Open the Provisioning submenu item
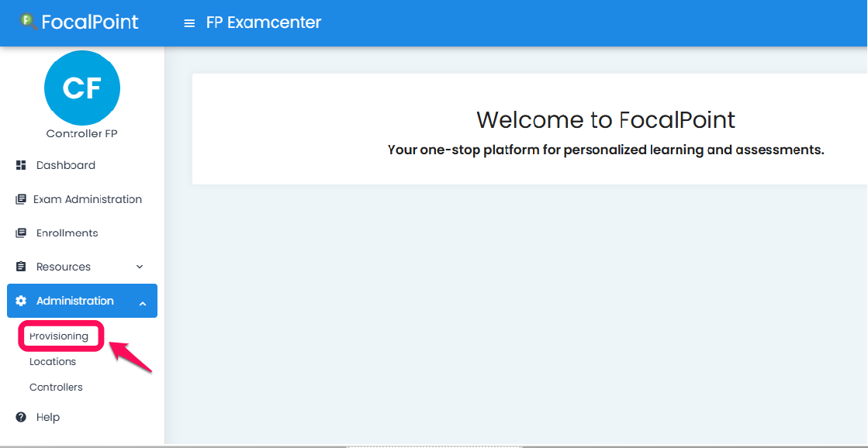 [59, 336]
